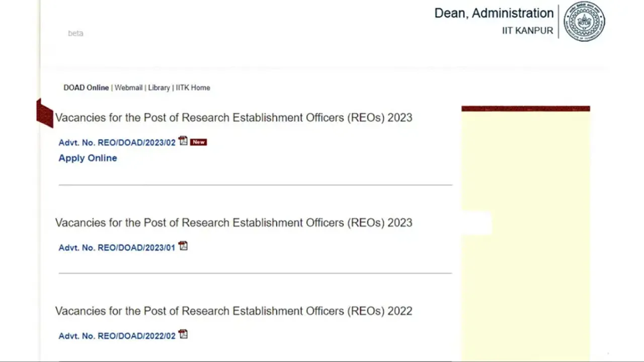Click the dark red bar atop sidebar
Image resolution: width=644 pixels, height=362 pixels.
tap(525, 109)
